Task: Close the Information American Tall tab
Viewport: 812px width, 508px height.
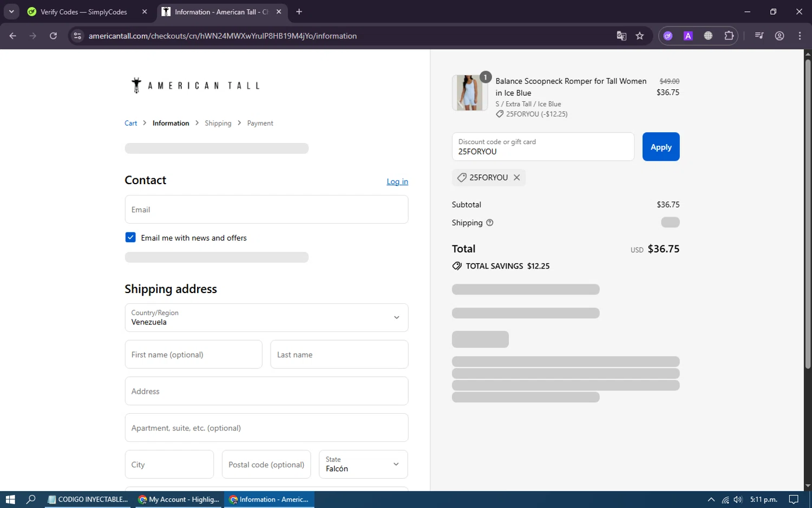Action: (279, 11)
